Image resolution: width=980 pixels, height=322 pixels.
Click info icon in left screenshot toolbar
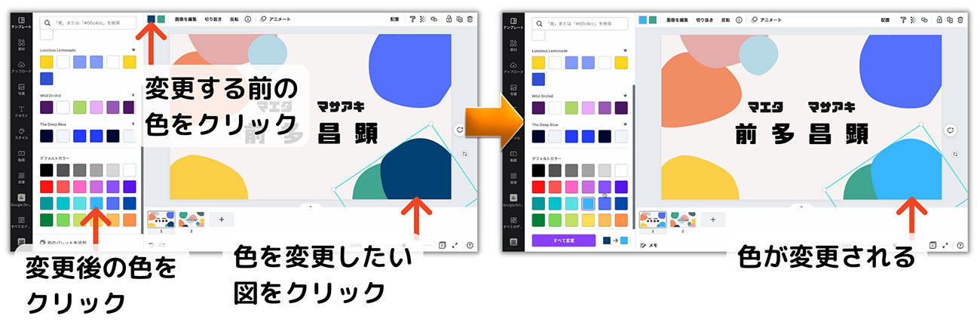click(x=248, y=19)
